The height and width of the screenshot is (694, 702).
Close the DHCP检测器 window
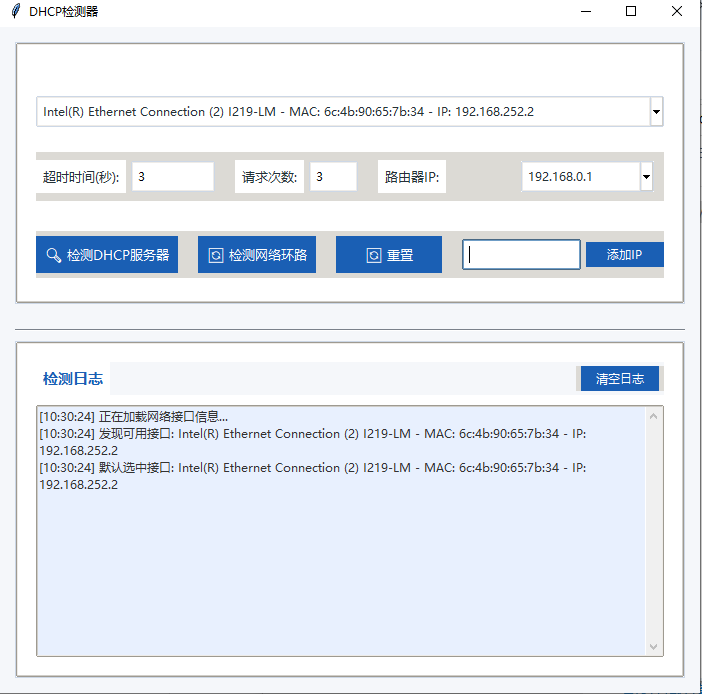[677, 11]
